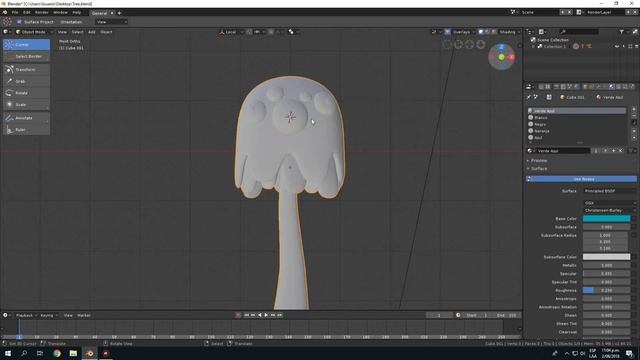Viewport: 640px width, 360px height.
Task: Open the Edit menu
Action: click(x=27, y=13)
